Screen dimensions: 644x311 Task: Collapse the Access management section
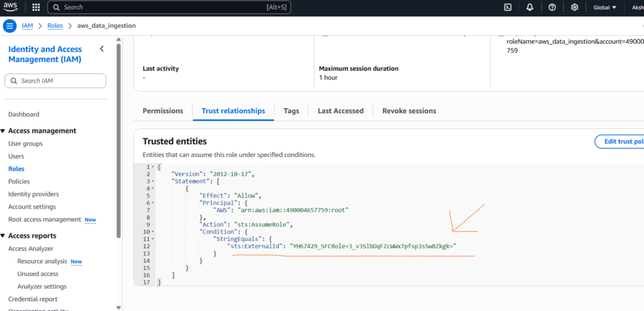3,131
